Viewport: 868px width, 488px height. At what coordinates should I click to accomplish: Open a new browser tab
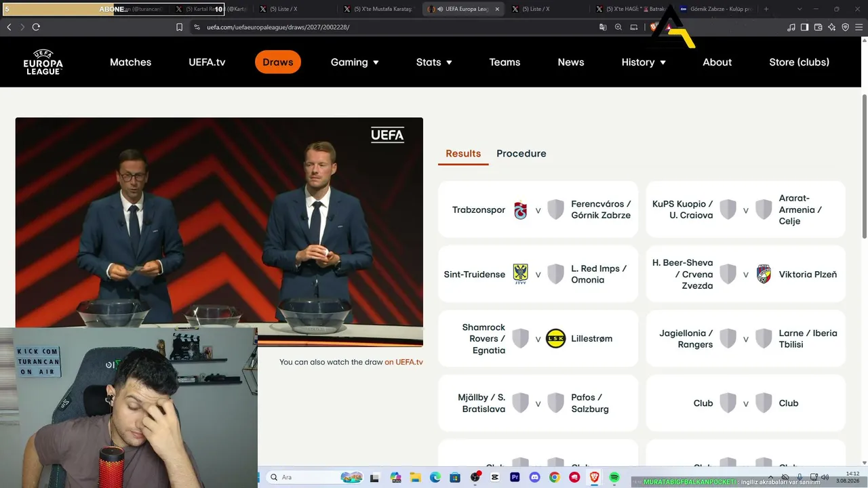(x=766, y=9)
